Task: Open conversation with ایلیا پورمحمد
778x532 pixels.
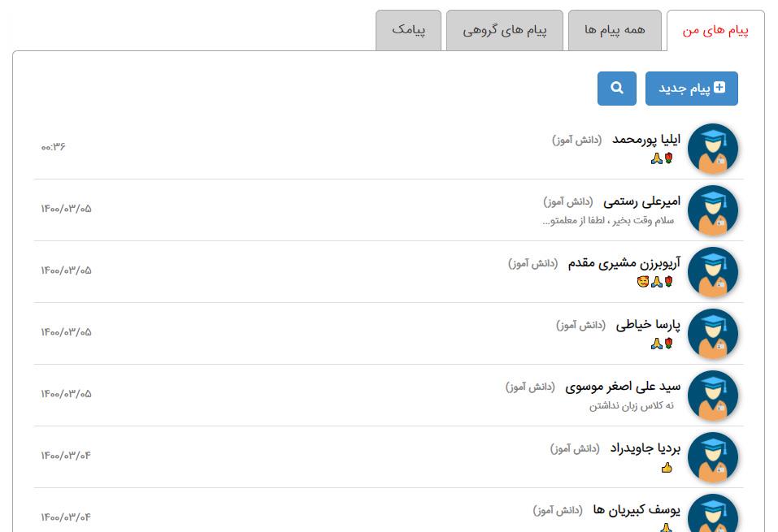Action: pos(389,149)
